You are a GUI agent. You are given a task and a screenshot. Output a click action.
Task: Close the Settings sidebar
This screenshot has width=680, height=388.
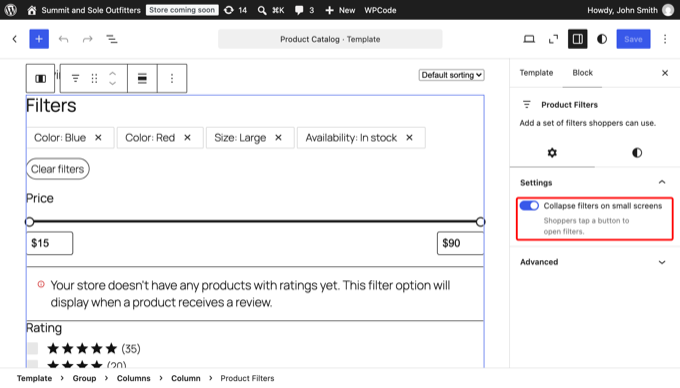(x=665, y=73)
